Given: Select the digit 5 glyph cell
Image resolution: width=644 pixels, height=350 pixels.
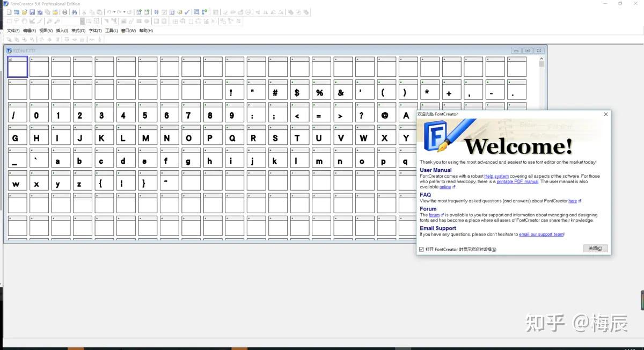Looking at the screenshot, I should click(148, 112).
